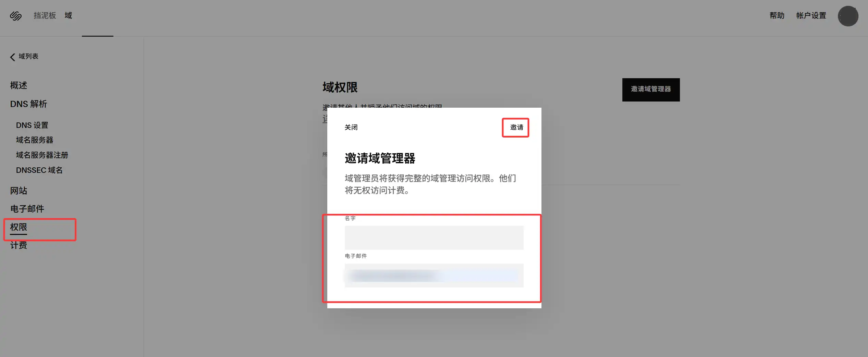This screenshot has width=868, height=357.
Task: Select 计费 in the sidebar
Action: pos(19,245)
